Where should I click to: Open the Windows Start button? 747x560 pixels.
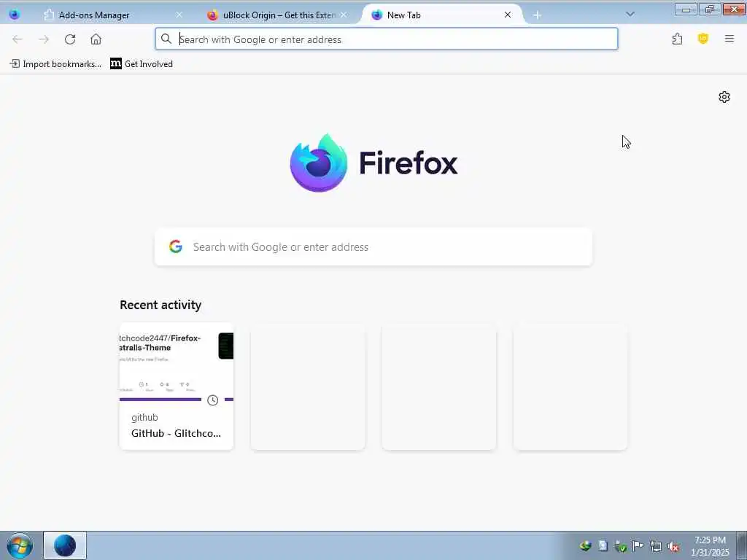20,545
